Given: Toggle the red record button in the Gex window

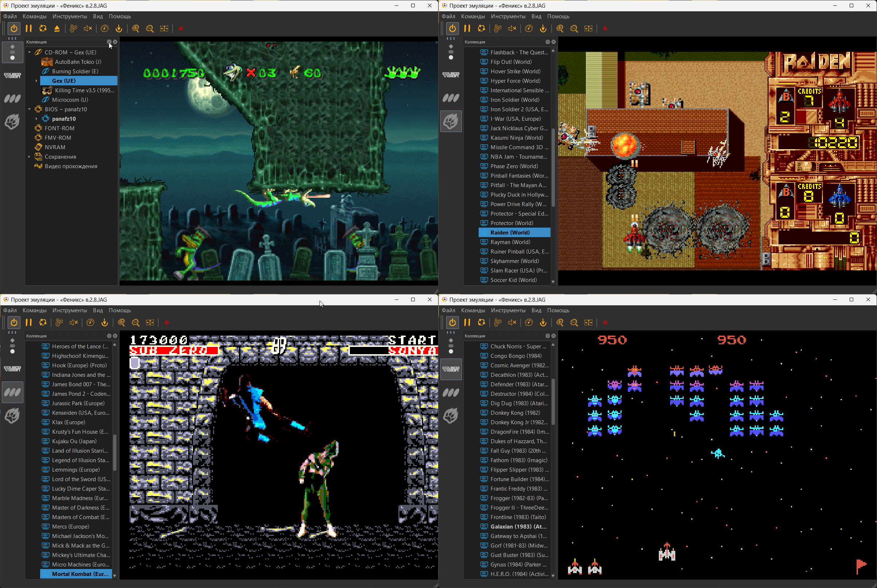Looking at the screenshot, I should point(181,28).
